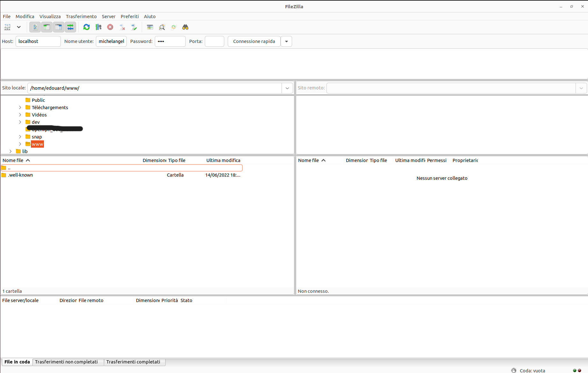The image size is (588, 373).
Task: Expand the Vidéos folder
Action: click(20, 115)
